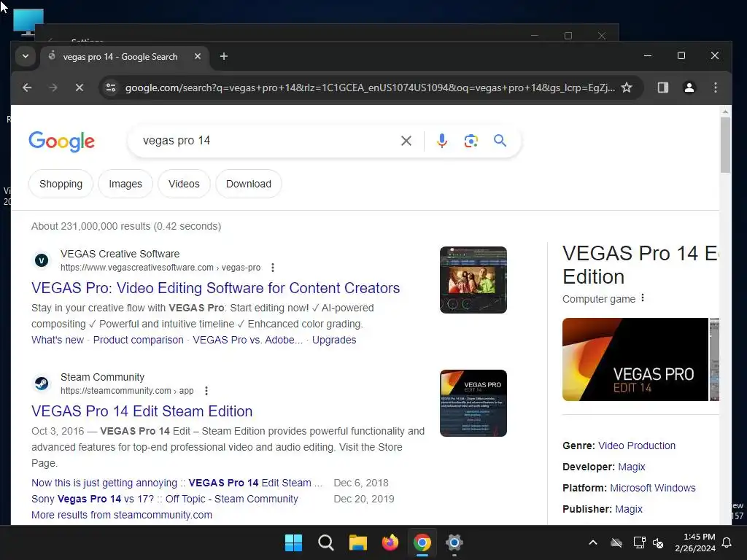The image size is (747, 560).
Task: Open the Magix publisher link
Action: 629,509
